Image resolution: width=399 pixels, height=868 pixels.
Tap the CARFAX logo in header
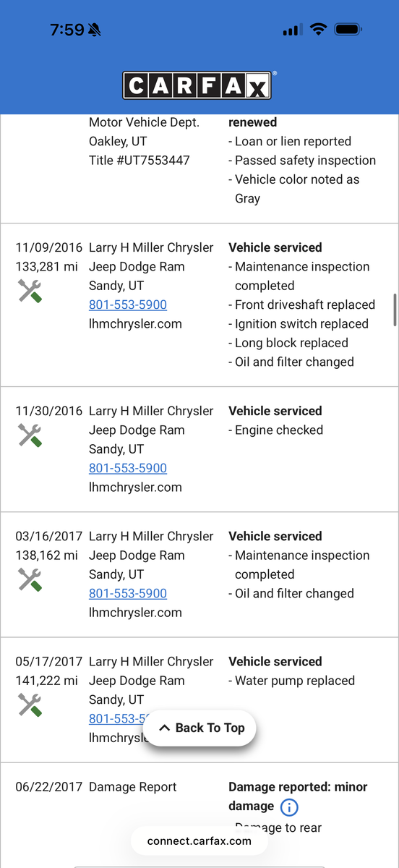[x=198, y=85]
